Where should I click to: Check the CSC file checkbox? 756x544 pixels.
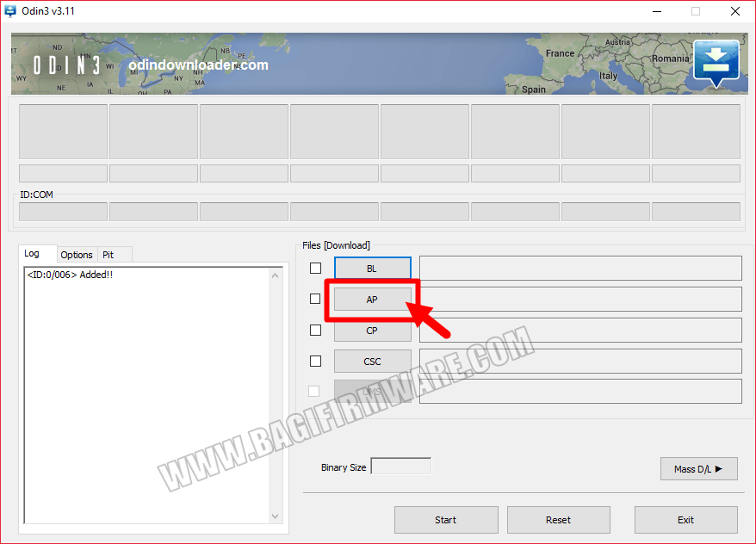pos(315,361)
